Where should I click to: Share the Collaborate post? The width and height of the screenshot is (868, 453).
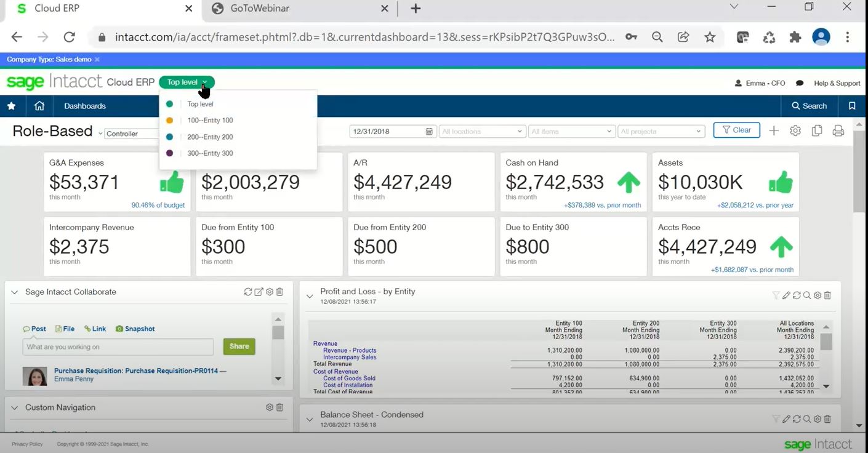point(239,346)
